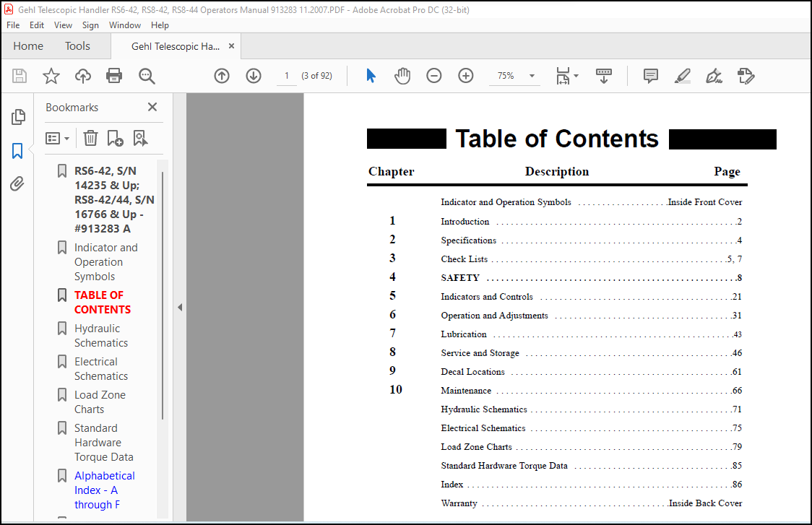Switch to the Tools tab
Screen dimensions: 812x525
pyautogui.click(x=78, y=46)
